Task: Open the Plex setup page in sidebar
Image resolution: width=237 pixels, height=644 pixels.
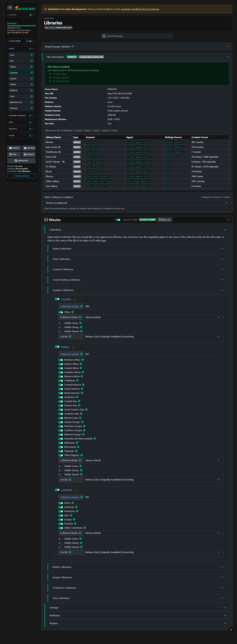Action: coord(21,61)
